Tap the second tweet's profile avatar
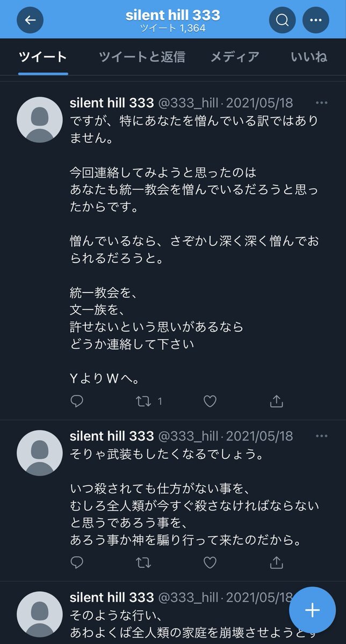The height and width of the screenshot is (644, 346). [x=40, y=453]
